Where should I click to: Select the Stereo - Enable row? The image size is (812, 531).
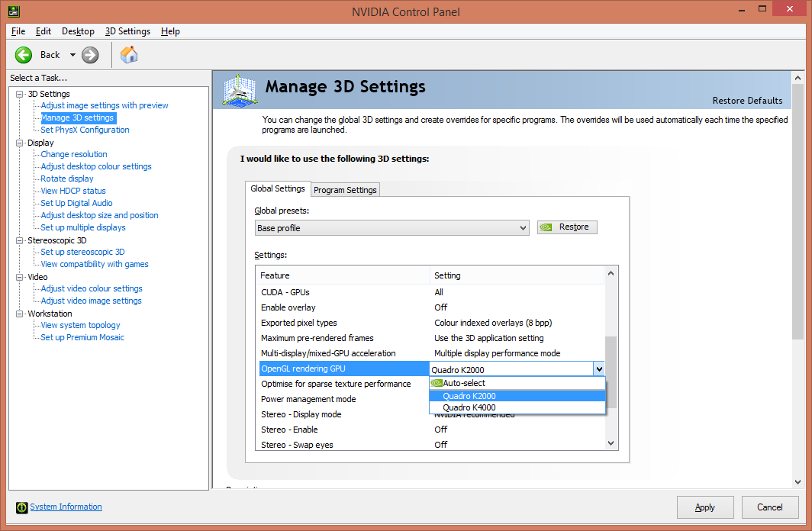430,430
